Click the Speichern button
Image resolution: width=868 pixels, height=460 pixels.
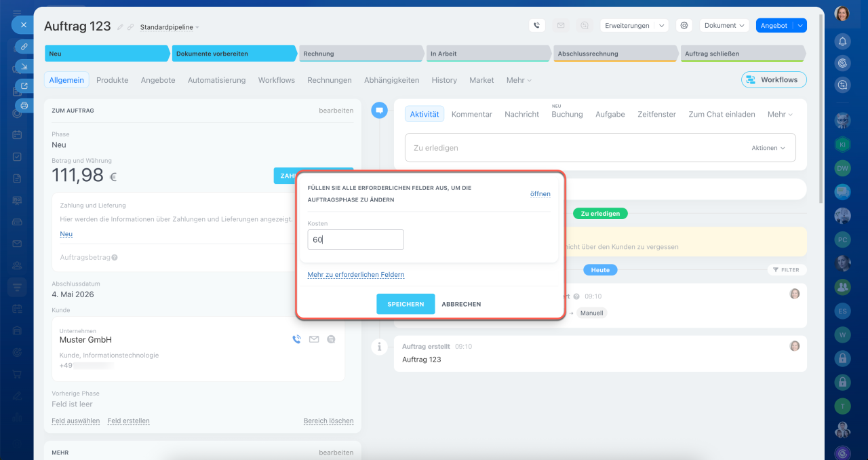point(406,304)
